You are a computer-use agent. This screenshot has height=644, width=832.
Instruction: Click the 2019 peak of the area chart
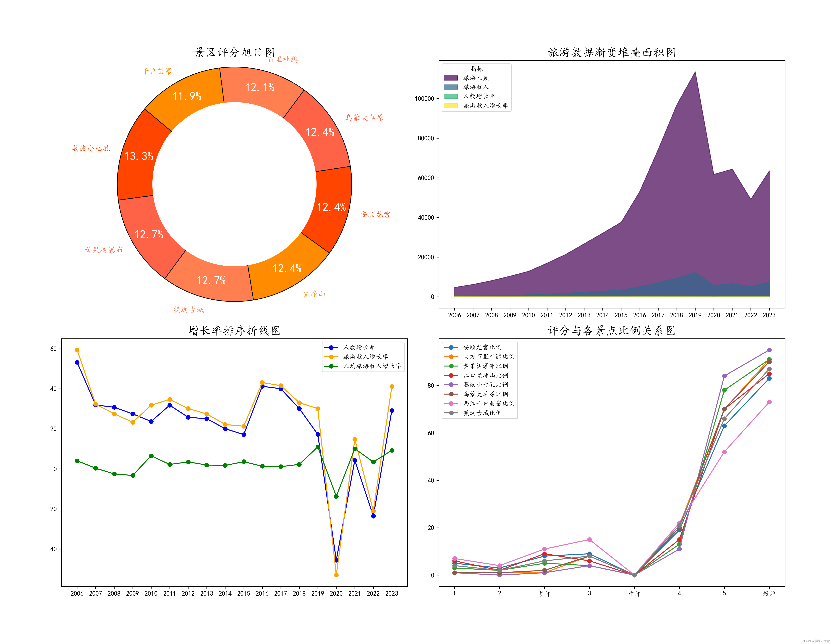pos(695,72)
